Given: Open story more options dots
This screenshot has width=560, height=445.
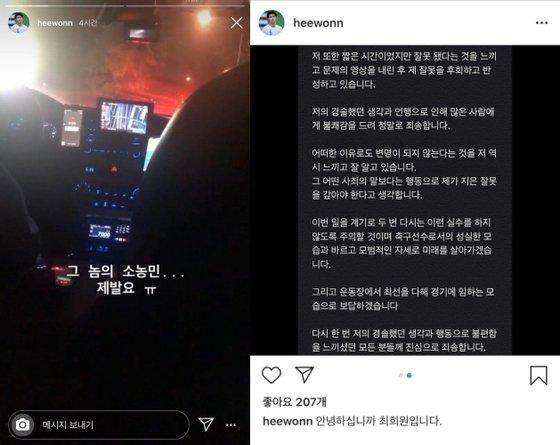Looking at the screenshot, I should pyautogui.click(x=231, y=425).
